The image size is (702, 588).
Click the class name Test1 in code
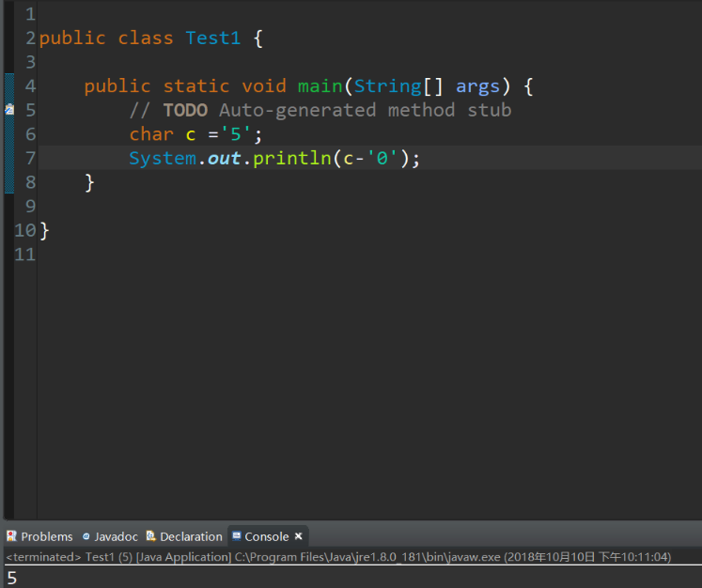(x=213, y=38)
